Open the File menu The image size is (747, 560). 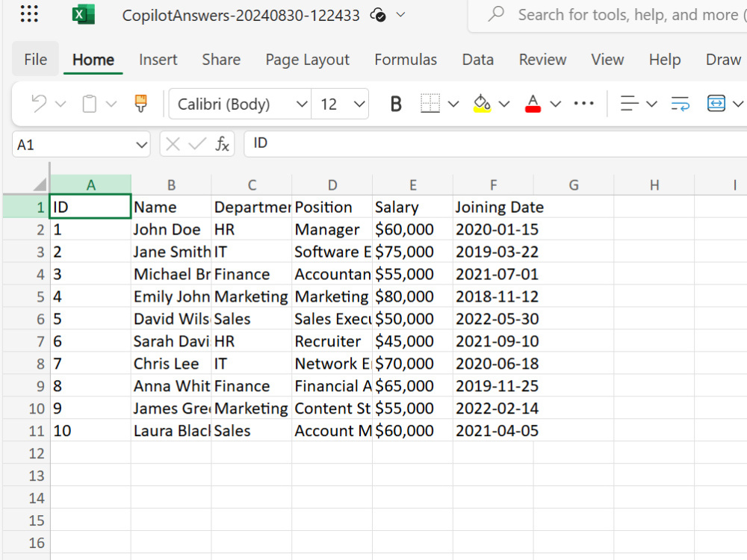[36, 59]
